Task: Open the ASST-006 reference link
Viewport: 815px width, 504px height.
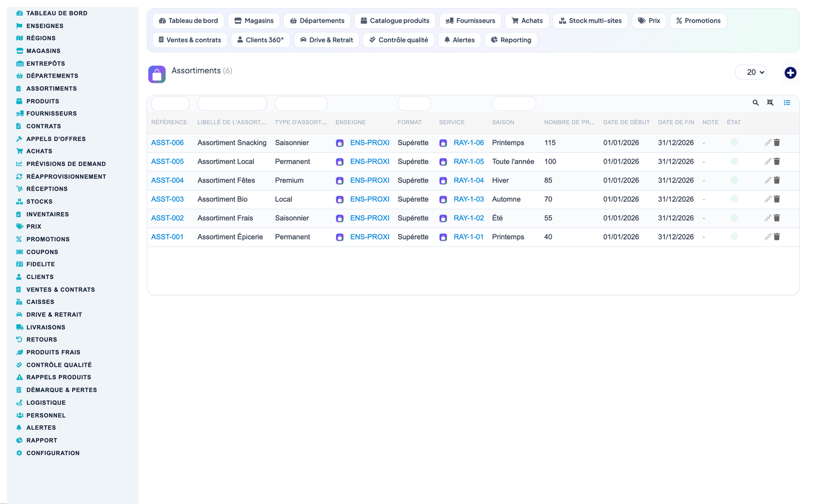Action: point(168,143)
